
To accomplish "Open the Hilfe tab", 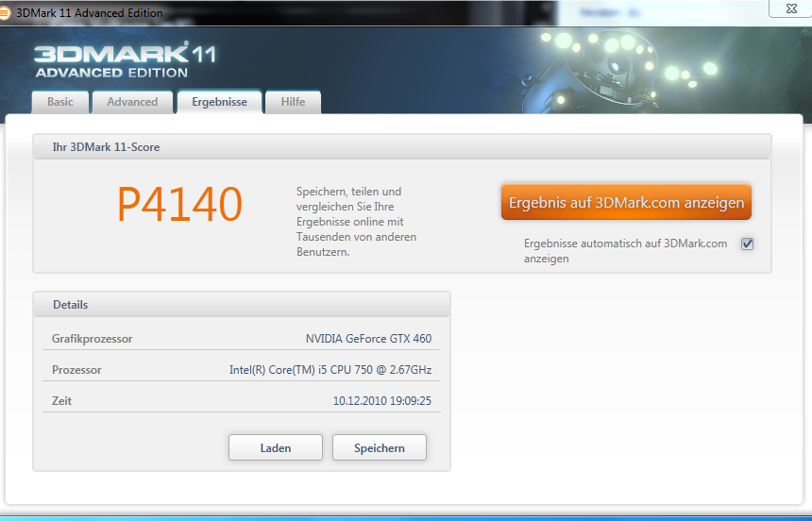I will (x=293, y=102).
